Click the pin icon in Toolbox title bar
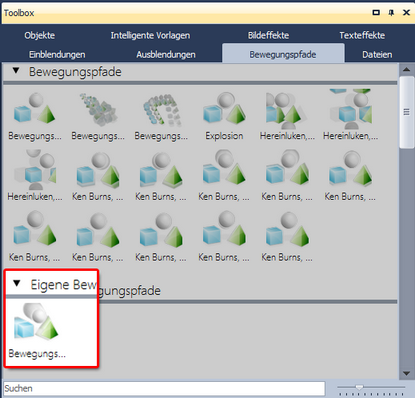Image resolution: width=415 pixels, height=398 pixels. pos(391,13)
